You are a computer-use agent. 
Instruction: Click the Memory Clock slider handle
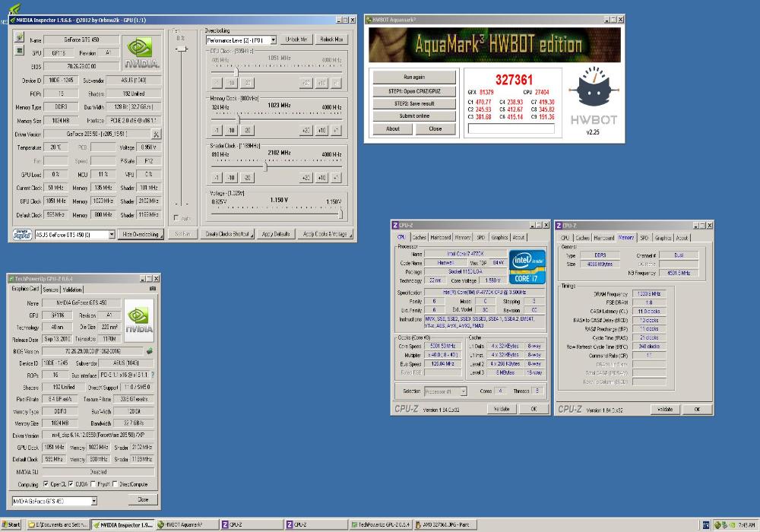coord(238,119)
